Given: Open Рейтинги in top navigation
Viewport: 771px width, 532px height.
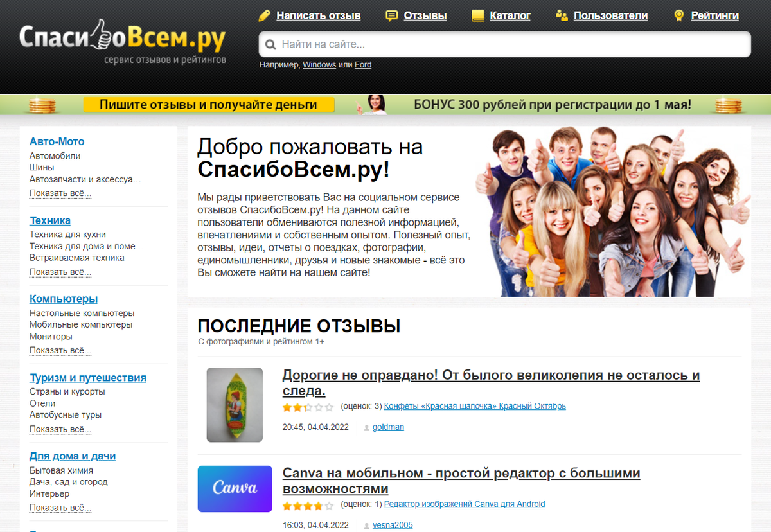Looking at the screenshot, I should [715, 15].
